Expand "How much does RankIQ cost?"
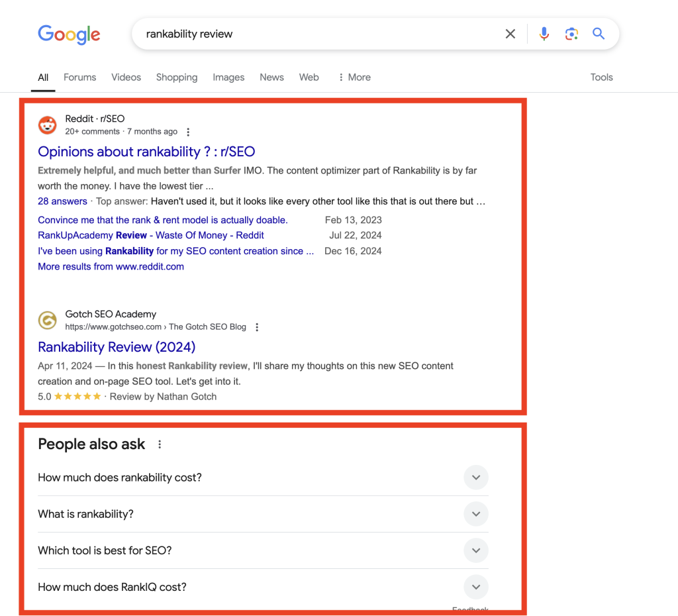This screenshot has height=616, width=678. coord(475,587)
